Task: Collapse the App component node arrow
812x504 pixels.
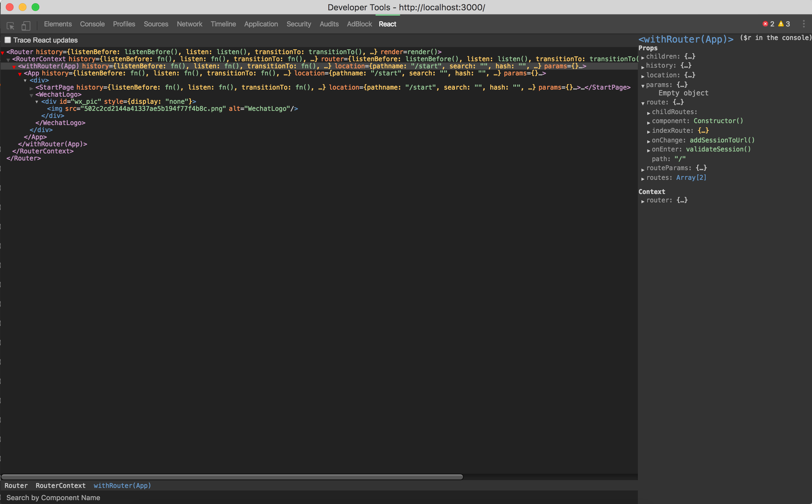Action: 20,74
